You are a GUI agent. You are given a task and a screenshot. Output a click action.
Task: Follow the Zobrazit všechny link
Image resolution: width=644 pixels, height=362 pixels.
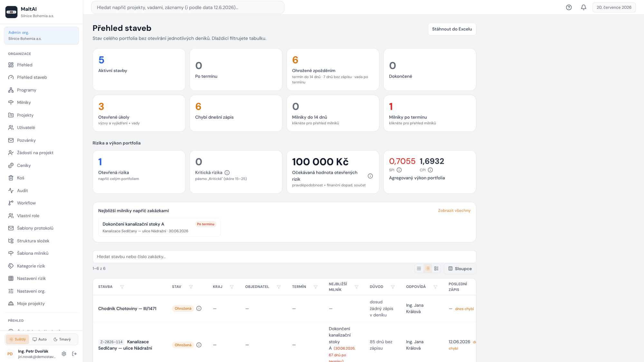click(454, 210)
